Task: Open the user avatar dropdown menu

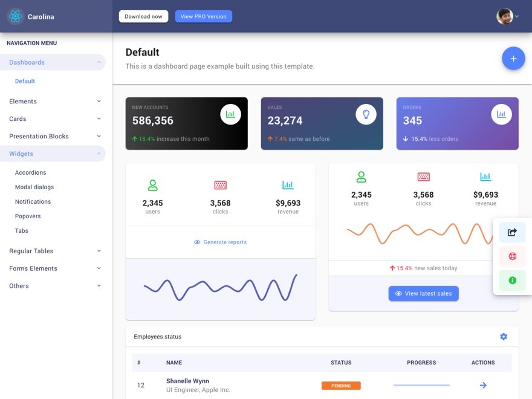Action: tap(508, 16)
